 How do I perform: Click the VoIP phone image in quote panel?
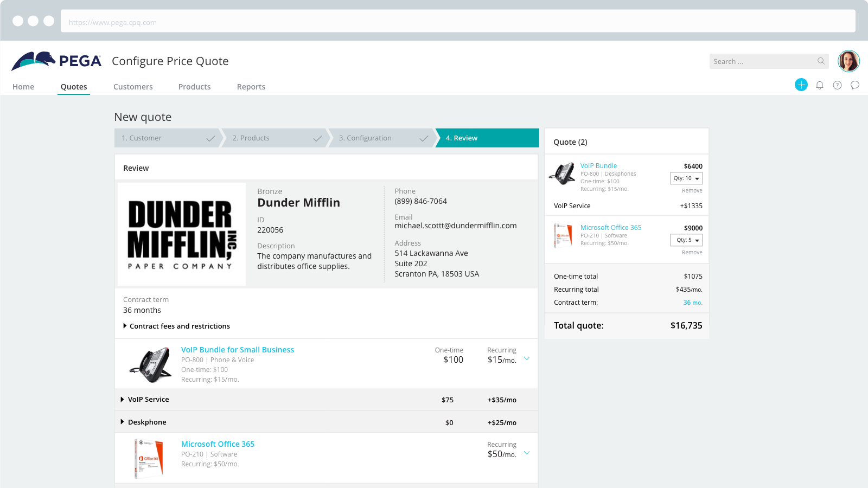562,174
